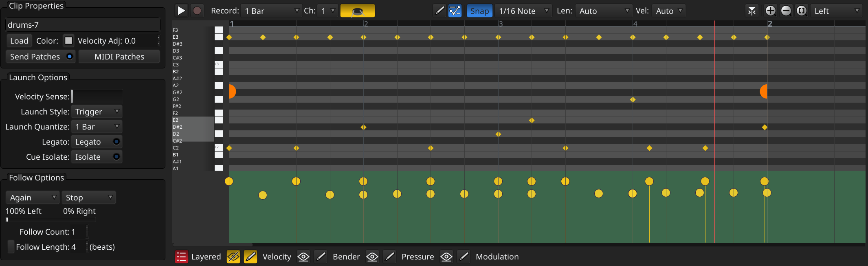This screenshot has height=266, width=868.
Task: Open the Left alignment dropdown
Action: click(836, 11)
